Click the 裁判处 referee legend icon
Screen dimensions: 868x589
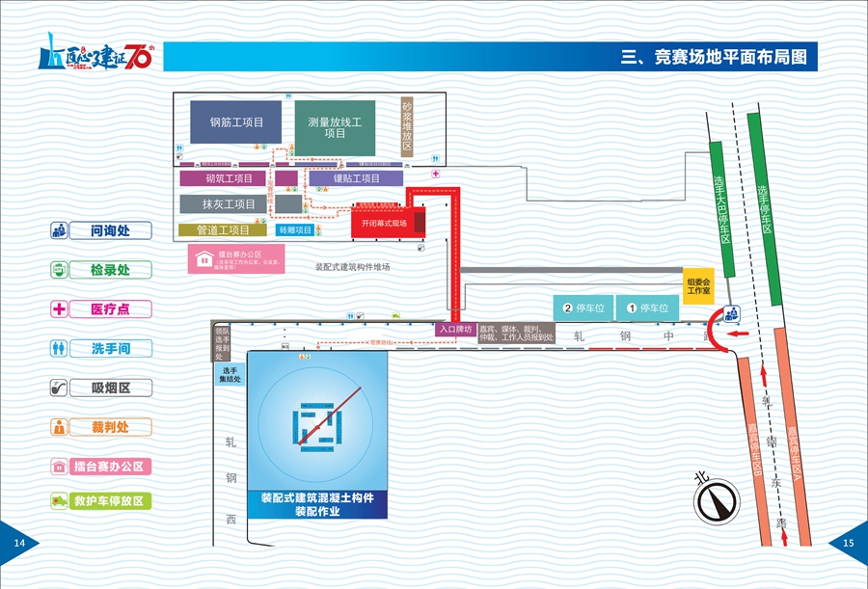[x=59, y=427]
